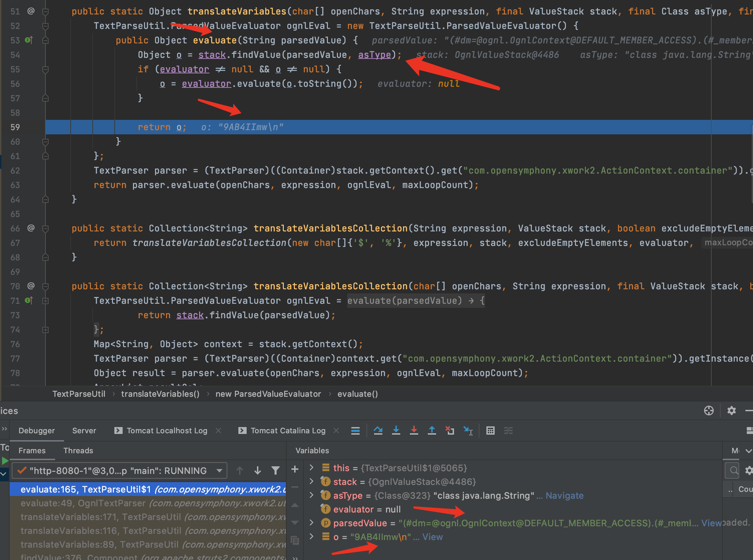Click 'new ParsedValueEvaluator' breadcrumb
The height and width of the screenshot is (560, 753).
tap(268, 394)
